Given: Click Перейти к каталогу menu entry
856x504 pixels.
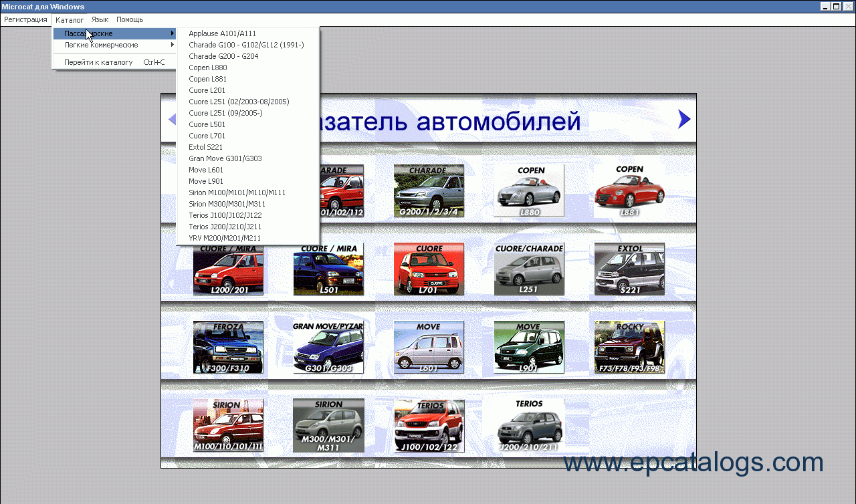Looking at the screenshot, I should [98, 62].
